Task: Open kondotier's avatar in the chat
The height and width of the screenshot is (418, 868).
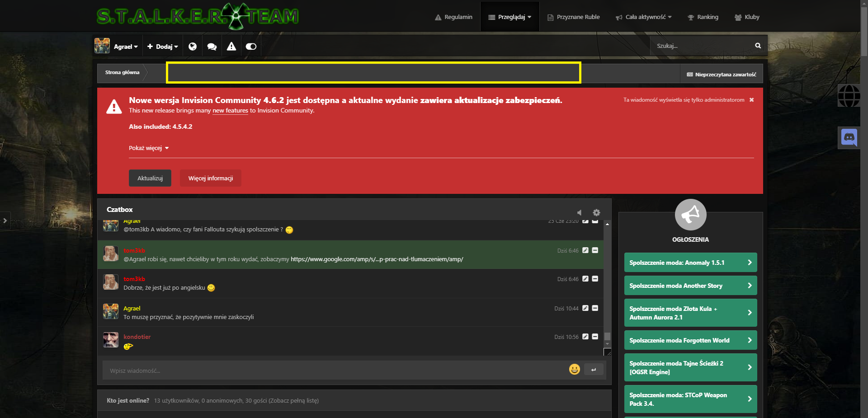Action: [x=110, y=340]
